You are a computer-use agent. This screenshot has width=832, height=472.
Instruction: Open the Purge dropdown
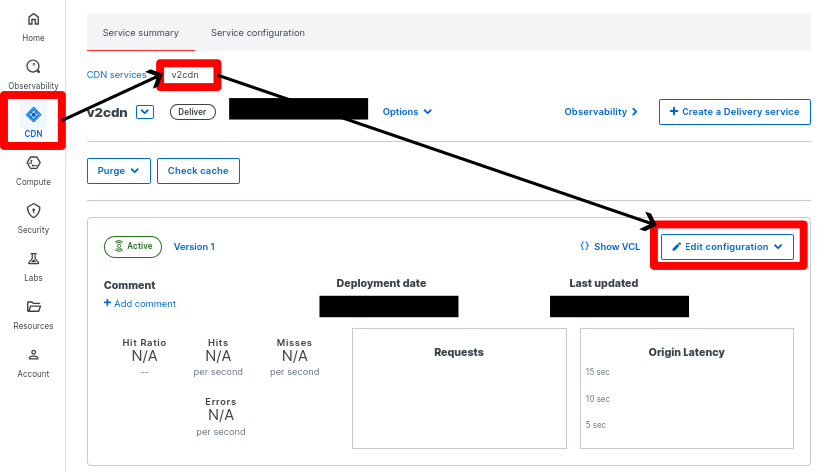point(119,171)
